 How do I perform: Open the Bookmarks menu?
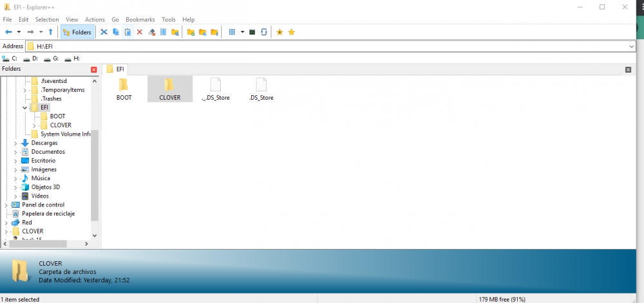tap(140, 20)
